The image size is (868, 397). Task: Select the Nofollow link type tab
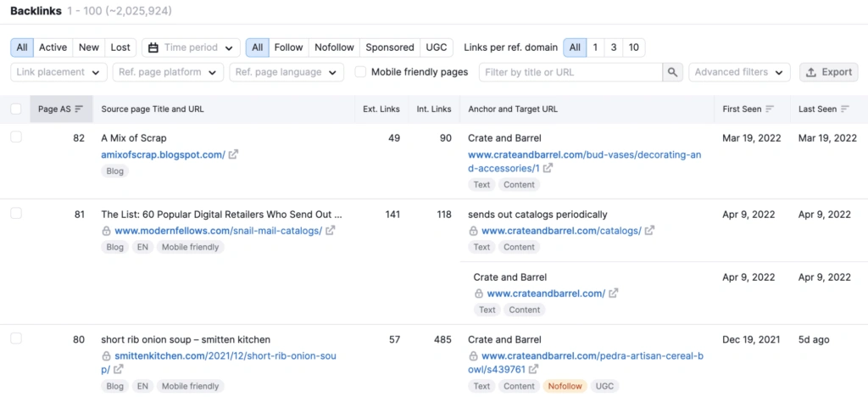[x=334, y=48]
